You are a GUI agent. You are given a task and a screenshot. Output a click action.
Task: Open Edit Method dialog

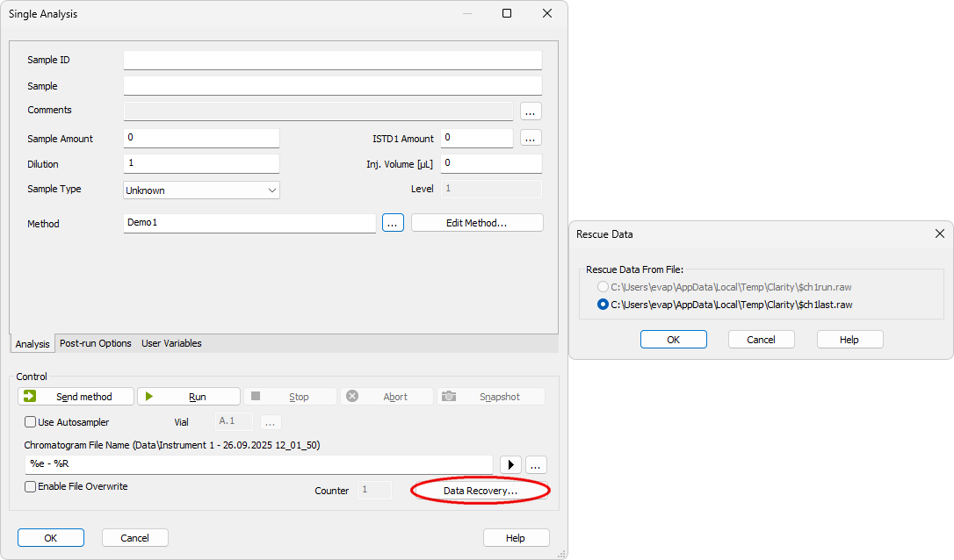(476, 223)
